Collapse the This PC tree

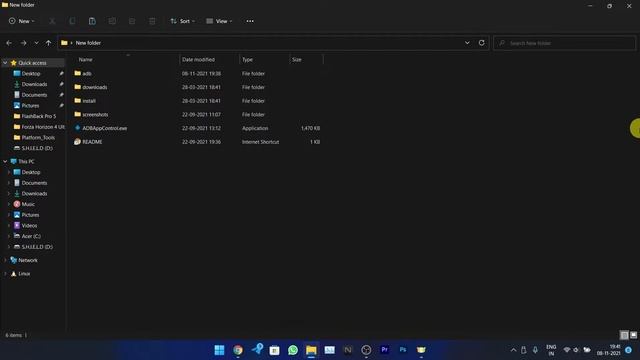[5, 162]
